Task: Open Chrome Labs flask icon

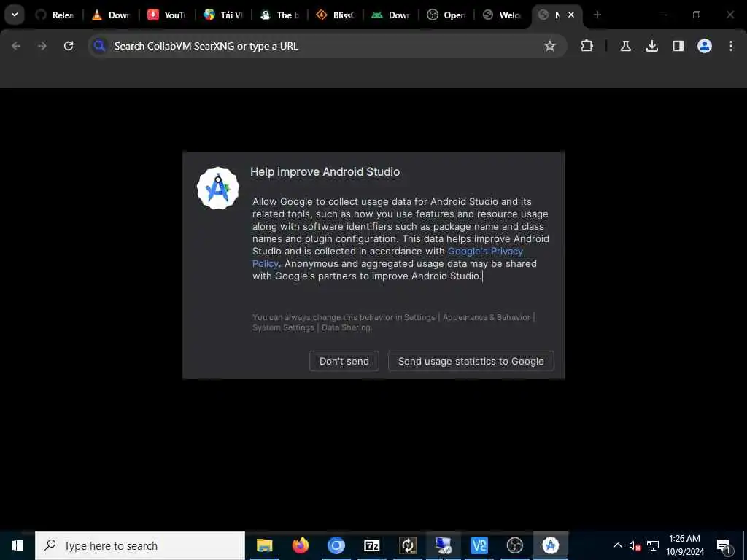Action: pos(625,46)
